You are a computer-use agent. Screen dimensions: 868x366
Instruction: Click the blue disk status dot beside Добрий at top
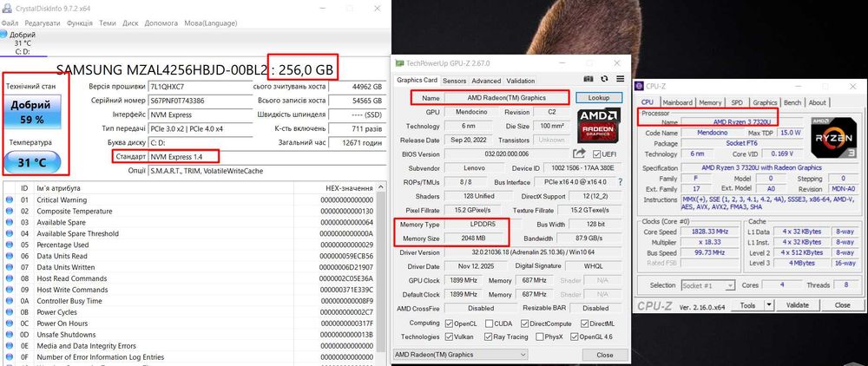tap(4, 35)
